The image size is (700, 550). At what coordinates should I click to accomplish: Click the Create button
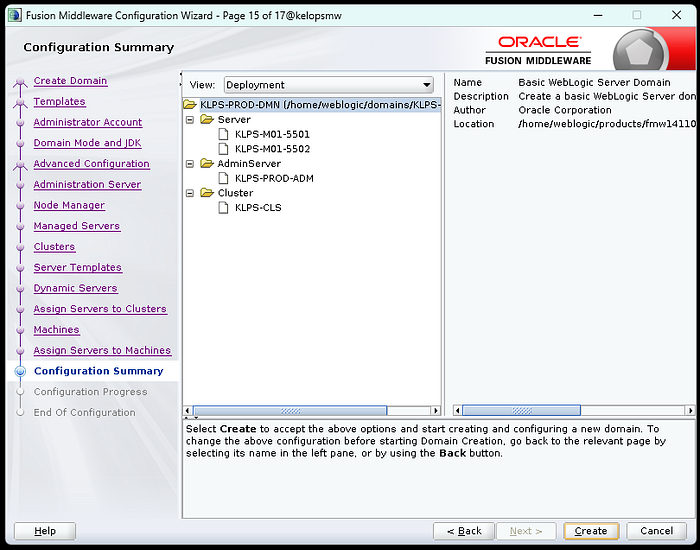pos(591,531)
